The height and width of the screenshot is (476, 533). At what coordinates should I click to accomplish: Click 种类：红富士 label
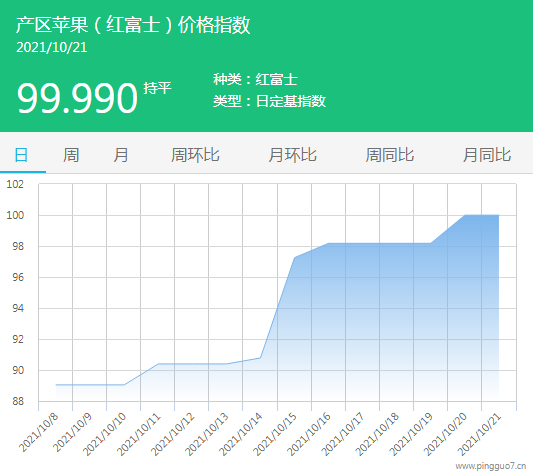click(x=255, y=80)
